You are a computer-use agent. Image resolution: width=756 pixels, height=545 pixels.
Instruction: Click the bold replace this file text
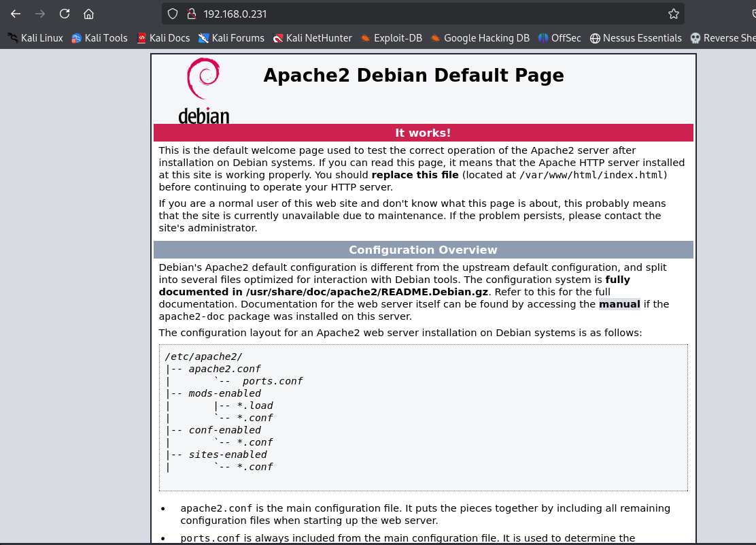pyautogui.click(x=415, y=175)
